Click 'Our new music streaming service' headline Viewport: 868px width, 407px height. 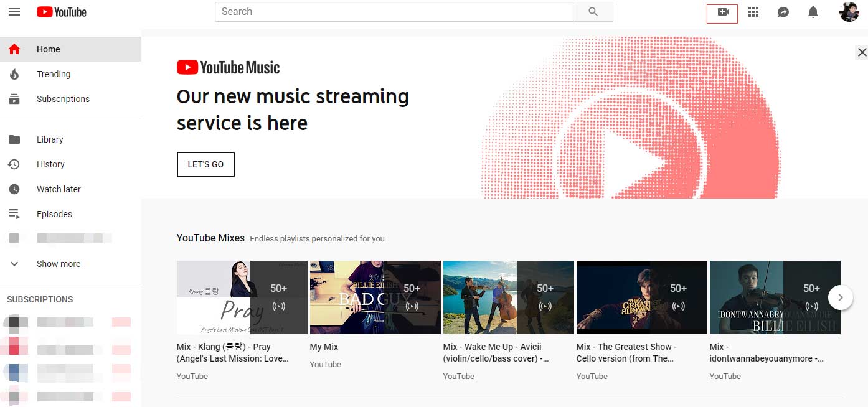pos(293,110)
